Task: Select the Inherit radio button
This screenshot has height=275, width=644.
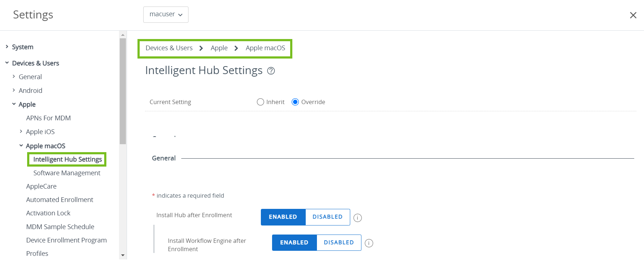Action: coord(260,102)
